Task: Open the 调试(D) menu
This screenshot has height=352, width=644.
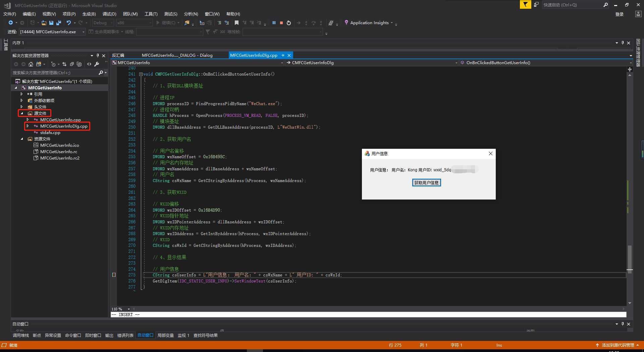Action: click(x=109, y=14)
